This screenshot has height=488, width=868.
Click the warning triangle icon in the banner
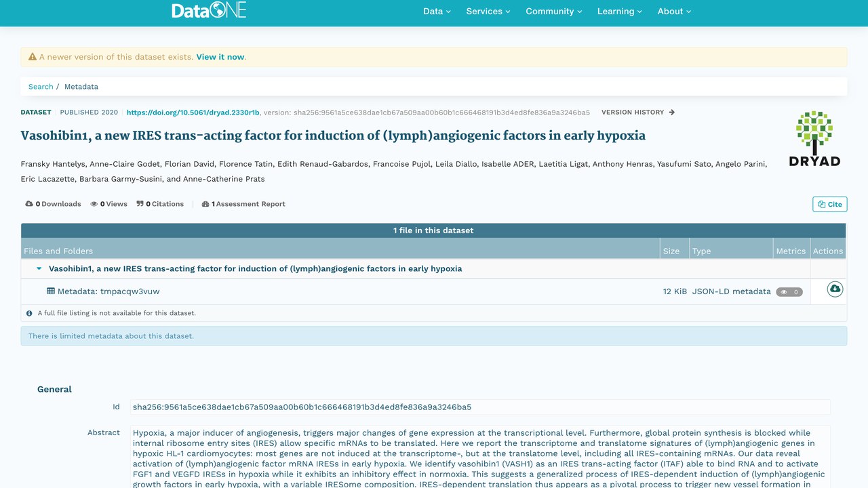tap(33, 57)
